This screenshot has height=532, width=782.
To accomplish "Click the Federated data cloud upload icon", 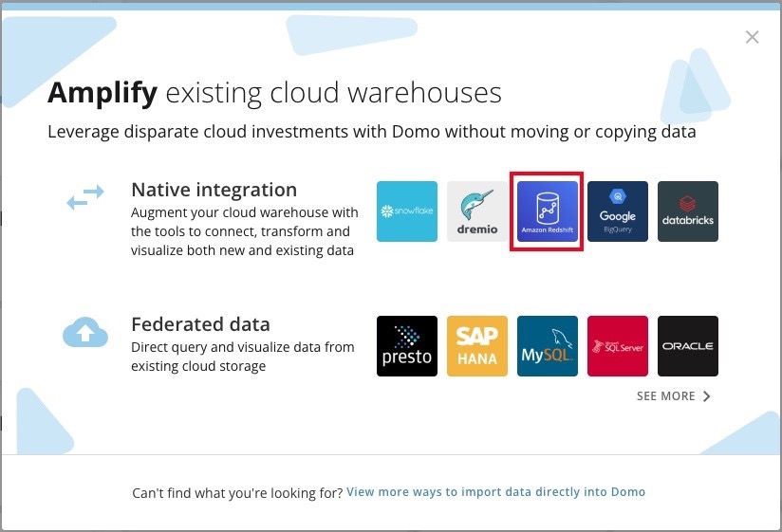I will click(x=84, y=332).
